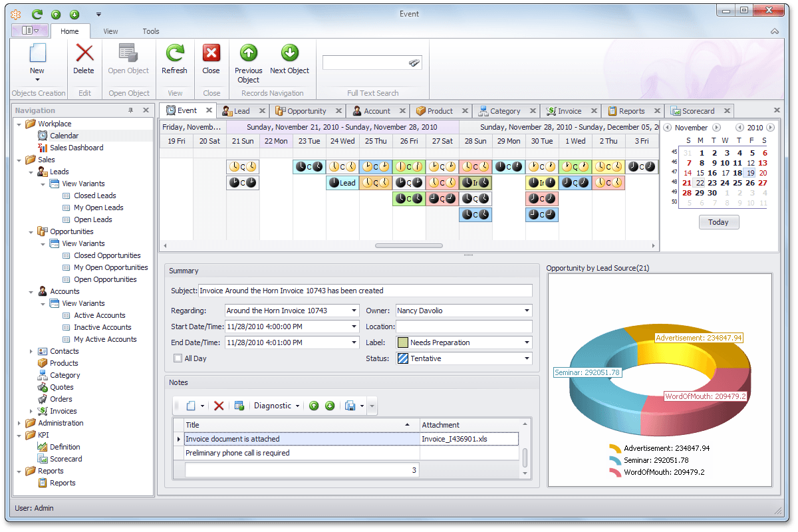This screenshot has height=532, width=798.
Task: Click the green Refresh icon
Action: (174, 54)
